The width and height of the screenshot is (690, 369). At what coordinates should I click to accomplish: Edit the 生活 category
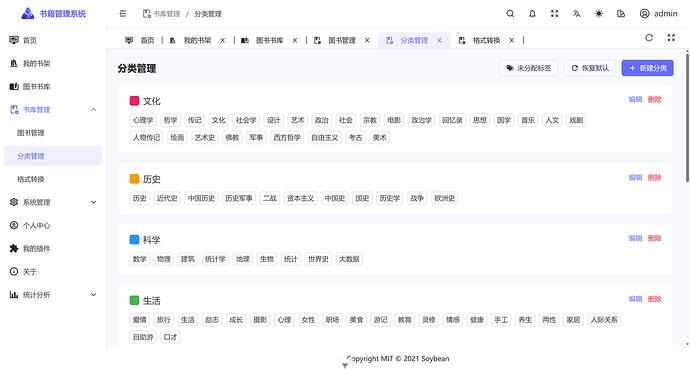pyautogui.click(x=635, y=299)
